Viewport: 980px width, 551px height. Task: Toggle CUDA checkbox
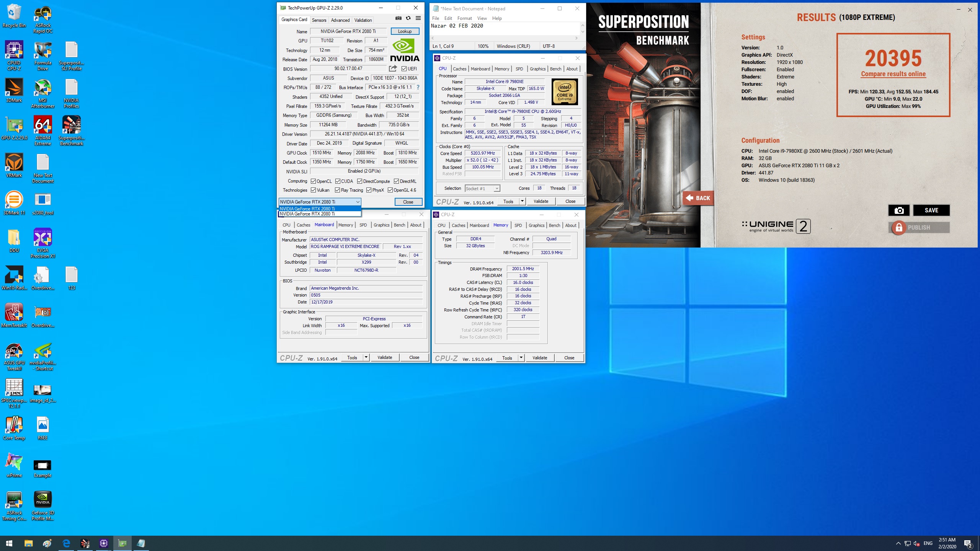[338, 181]
